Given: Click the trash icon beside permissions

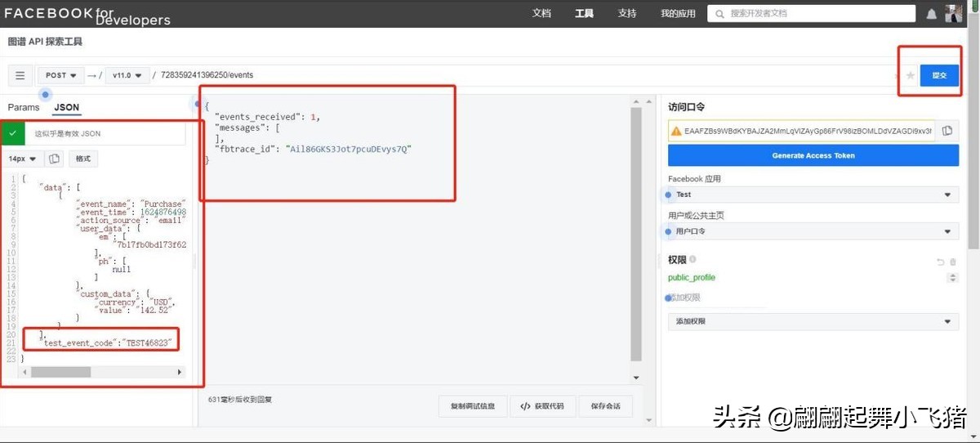Looking at the screenshot, I should coord(952,262).
